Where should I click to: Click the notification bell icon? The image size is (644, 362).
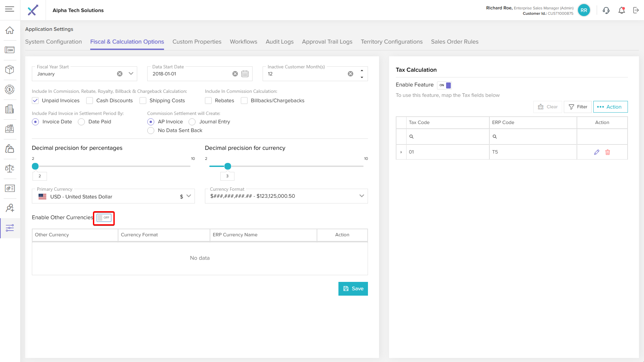click(622, 10)
